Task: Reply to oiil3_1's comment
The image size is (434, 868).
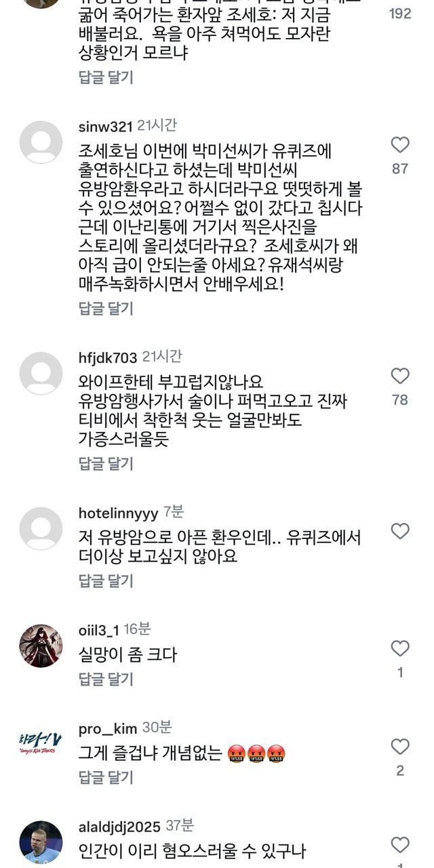Action: tap(106, 679)
